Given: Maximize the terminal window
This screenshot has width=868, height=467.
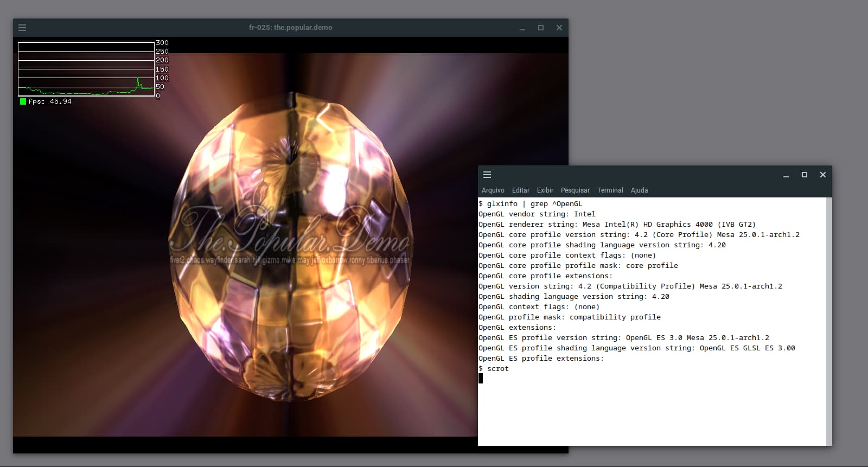Looking at the screenshot, I should click(x=805, y=175).
